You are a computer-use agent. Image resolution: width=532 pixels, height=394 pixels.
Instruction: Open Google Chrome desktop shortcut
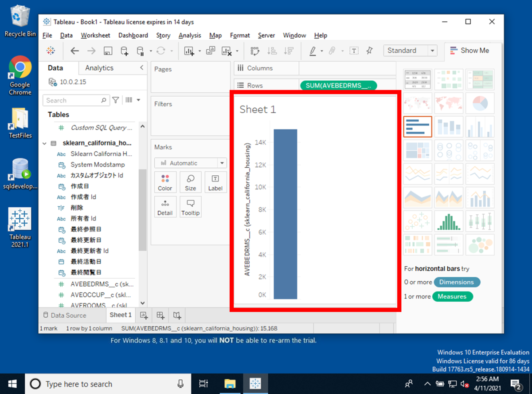pyautogui.click(x=20, y=75)
